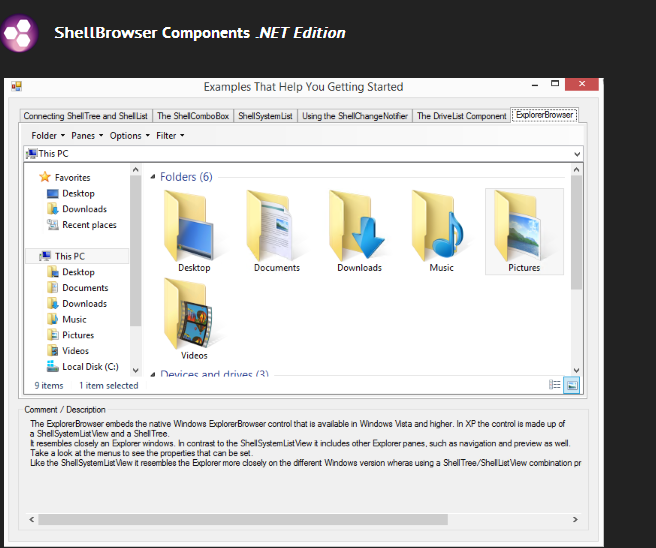Click the ShellBrowser purple logo

tap(18, 33)
